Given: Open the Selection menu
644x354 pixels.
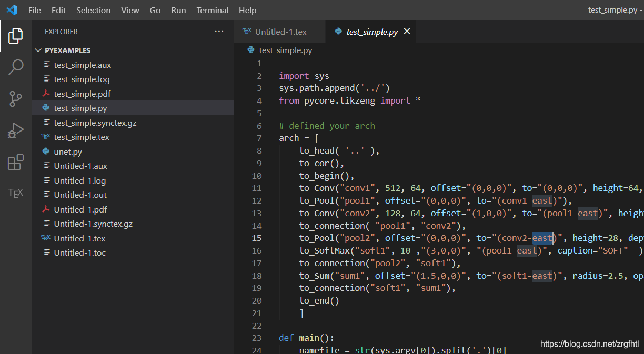Looking at the screenshot, I should pos(93,10).
